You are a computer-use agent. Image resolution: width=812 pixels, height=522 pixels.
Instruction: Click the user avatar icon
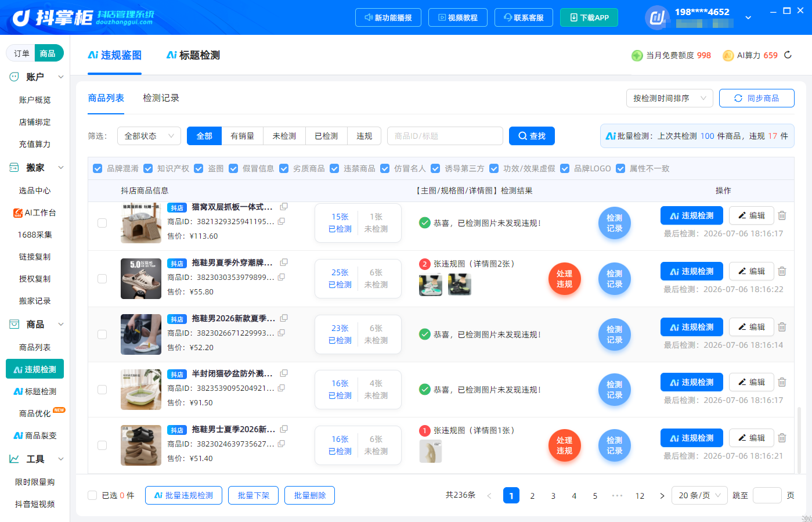click(657, 17)
